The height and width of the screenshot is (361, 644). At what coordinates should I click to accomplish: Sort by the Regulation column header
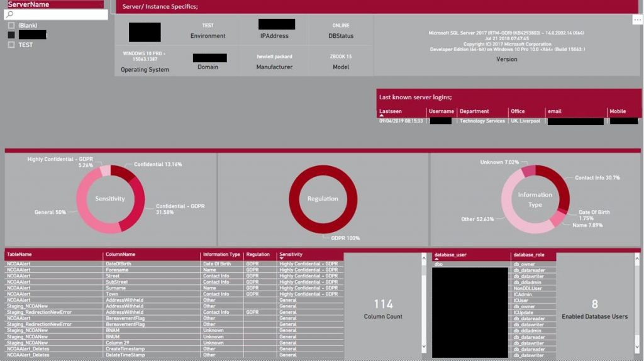click(258, 255)
